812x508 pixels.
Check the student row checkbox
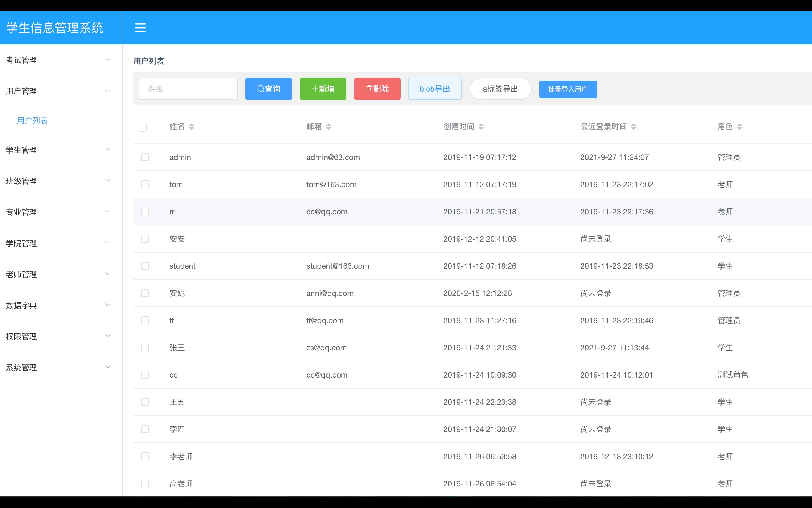[145, 266]
